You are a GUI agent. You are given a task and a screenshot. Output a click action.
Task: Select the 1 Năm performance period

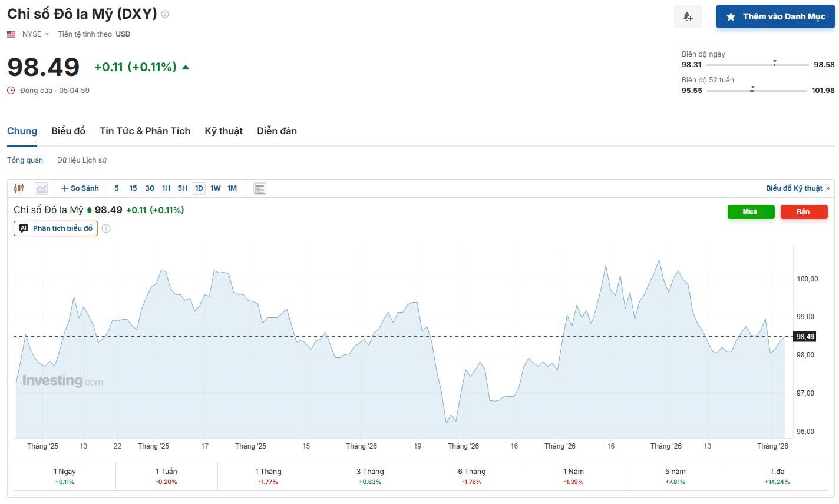click(573, 476)
